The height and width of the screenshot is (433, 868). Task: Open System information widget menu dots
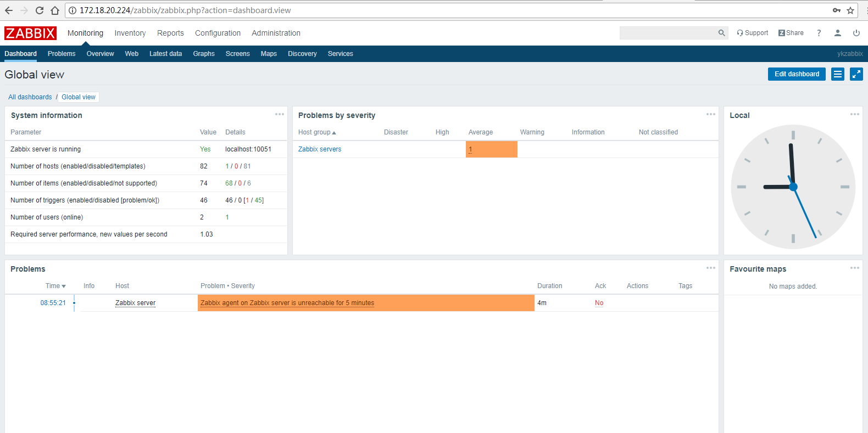tap(280, 114)
